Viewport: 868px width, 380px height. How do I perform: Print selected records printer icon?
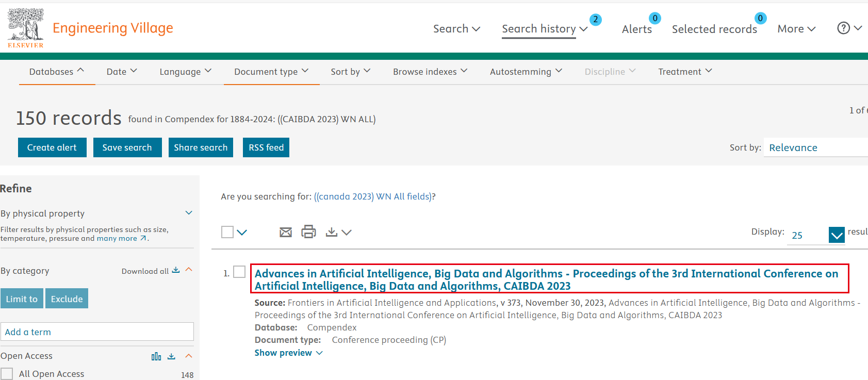tap(308, 232)
